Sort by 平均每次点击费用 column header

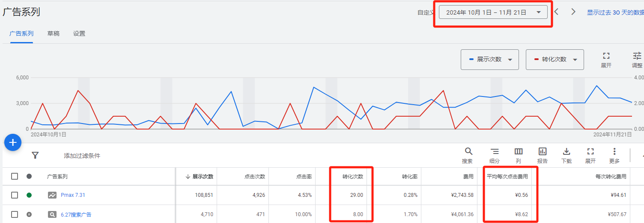(x=507, y=176)
